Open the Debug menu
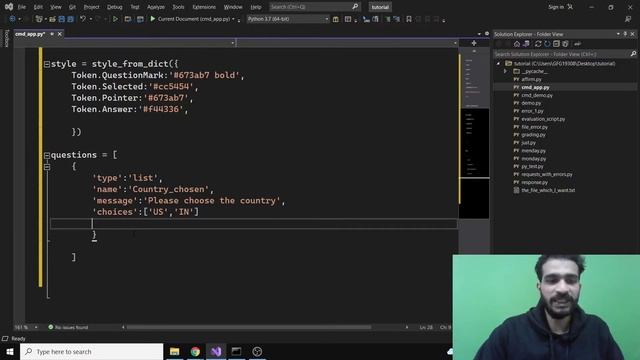640x360 pixels. tap(114, 7)
